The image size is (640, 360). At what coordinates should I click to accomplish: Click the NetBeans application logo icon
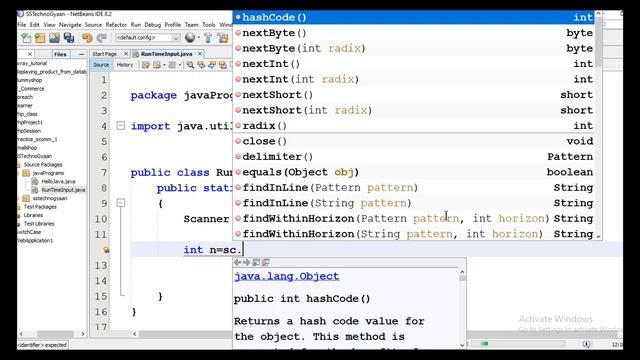[x=21, y=14]
